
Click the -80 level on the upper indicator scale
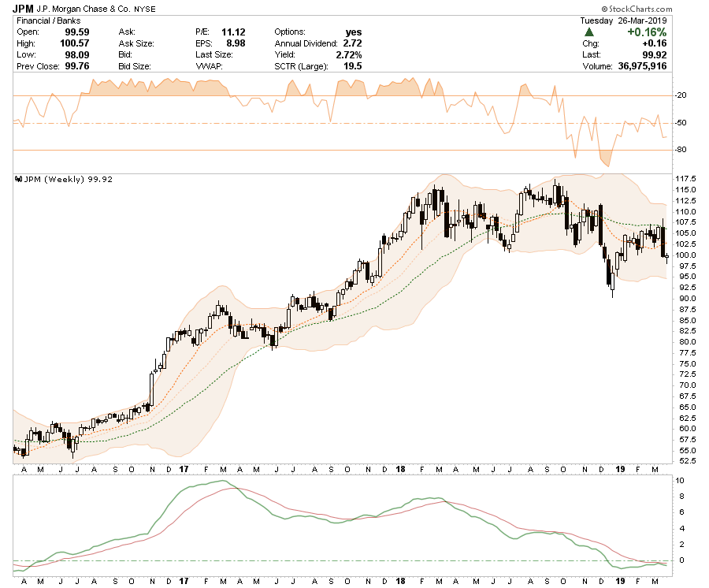681,149
